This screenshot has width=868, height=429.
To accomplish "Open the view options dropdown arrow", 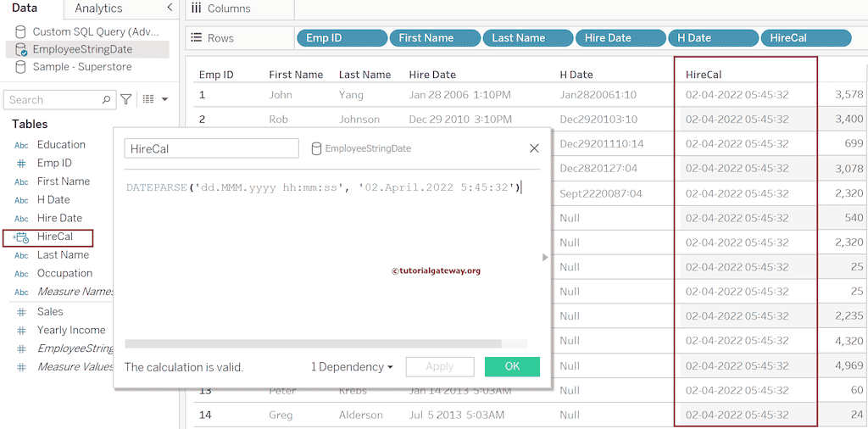I will (x=164, y=100).
